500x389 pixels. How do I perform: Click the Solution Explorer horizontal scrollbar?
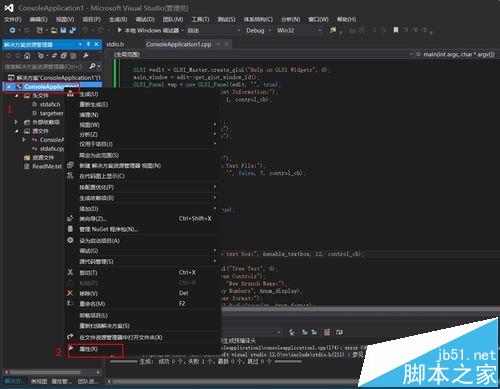(x=52, y=372)
